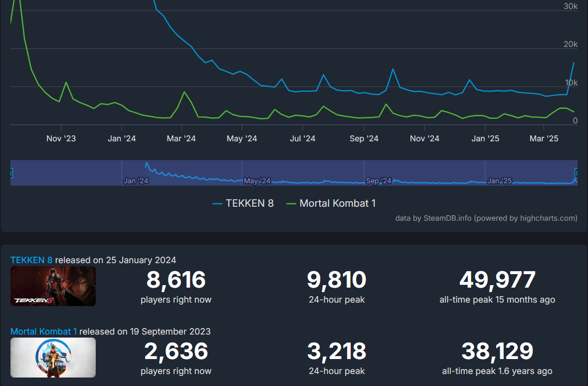This screenshot has height=386, width=588.
Task: Click the May '24 marker in the navigator
Action: click(257, 181)
